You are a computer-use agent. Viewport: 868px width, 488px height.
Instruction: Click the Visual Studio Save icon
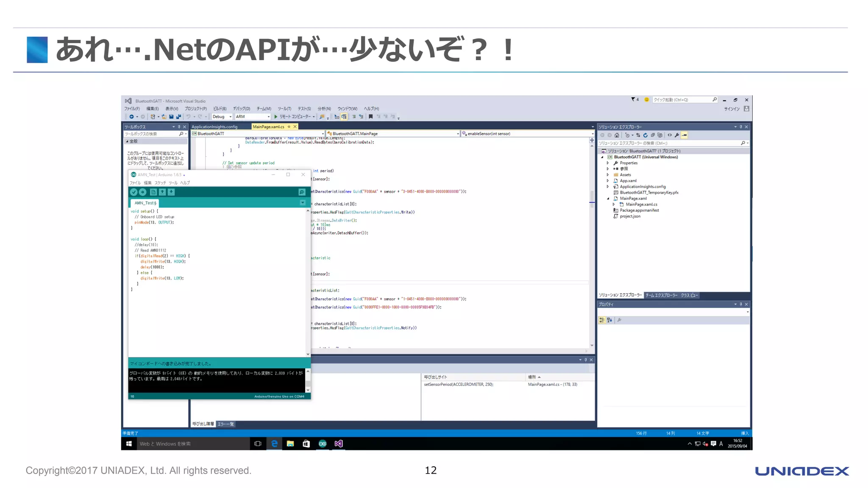[171, 116]
